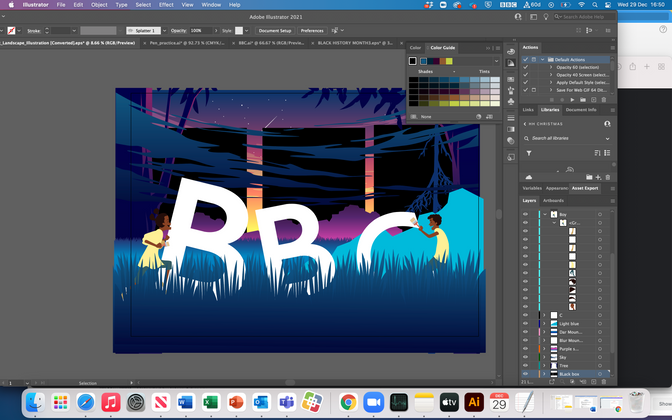Open the Effect menu

tap(165, 5)
